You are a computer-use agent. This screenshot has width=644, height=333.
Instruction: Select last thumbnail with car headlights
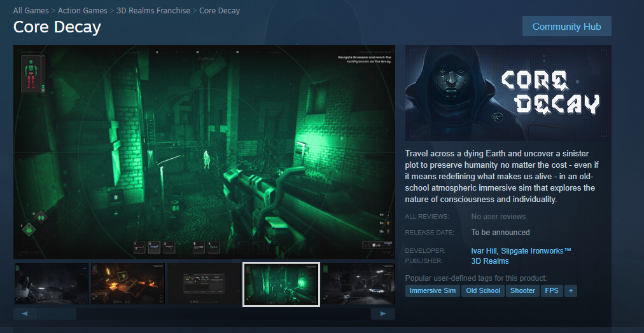click(x=358, y=284)
